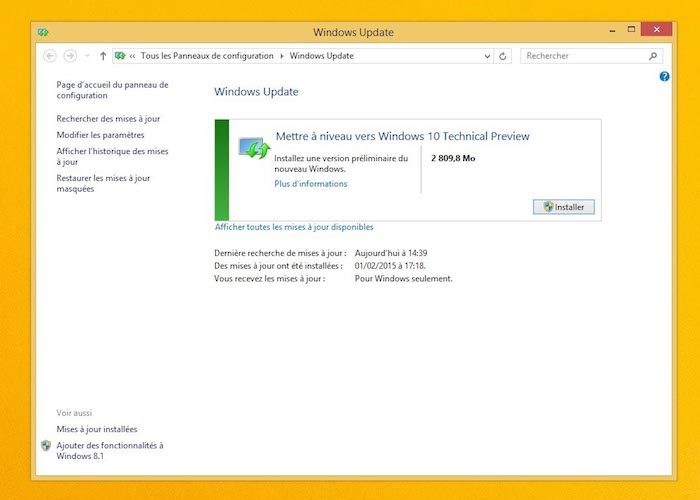Click the Windows Update breadcrumb segment
The image size is (700, 500).
[x=321, y=56]
